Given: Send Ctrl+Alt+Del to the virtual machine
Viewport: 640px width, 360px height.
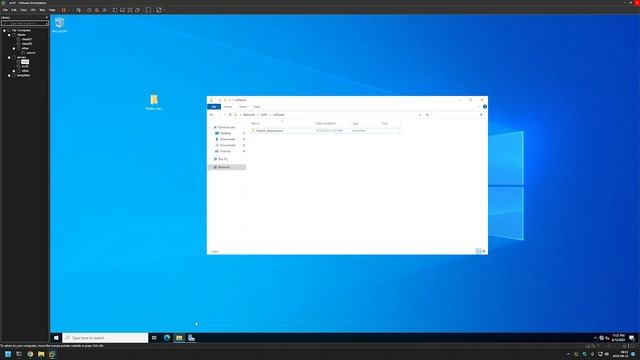Looking at the screenshot, I should tap(78, 10).
